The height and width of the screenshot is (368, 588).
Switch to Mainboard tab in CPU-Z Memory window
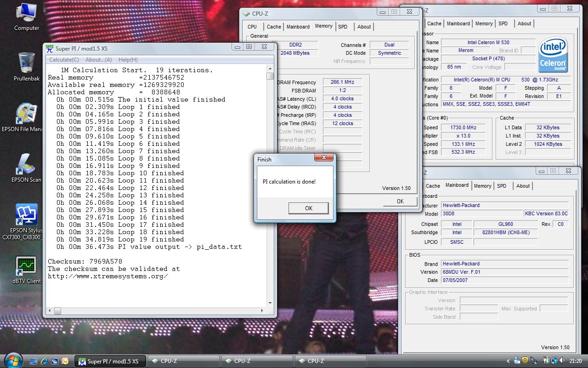(298, 27)
